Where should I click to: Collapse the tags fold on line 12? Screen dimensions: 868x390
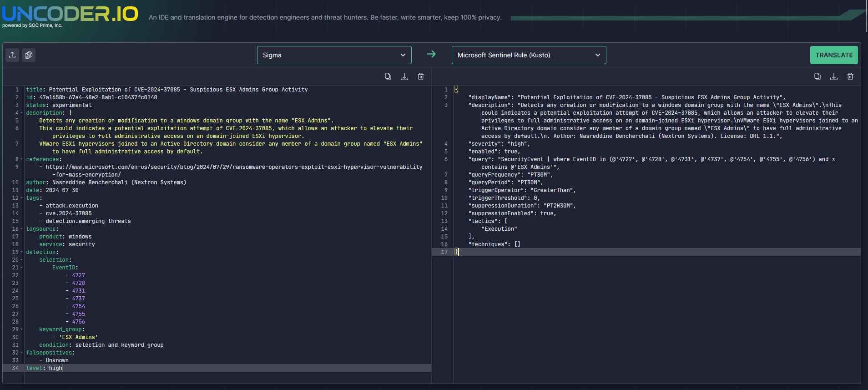(x=22, y=198)
